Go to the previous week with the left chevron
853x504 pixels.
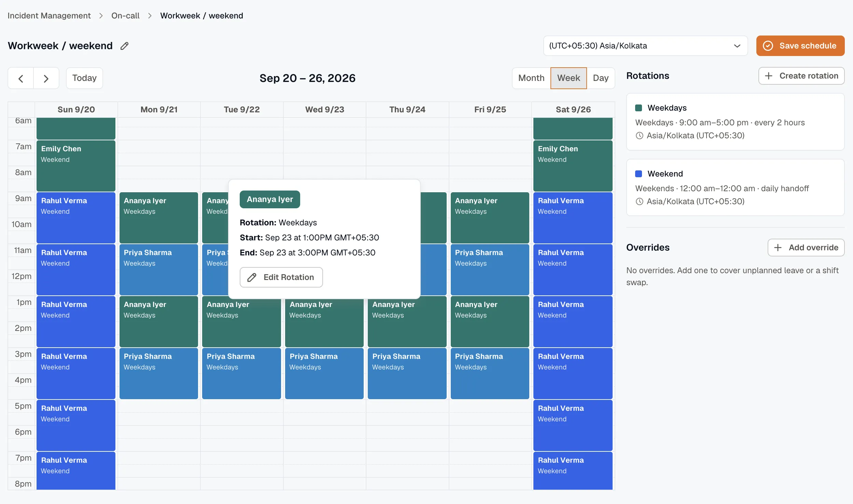click(x=21, y=78)
